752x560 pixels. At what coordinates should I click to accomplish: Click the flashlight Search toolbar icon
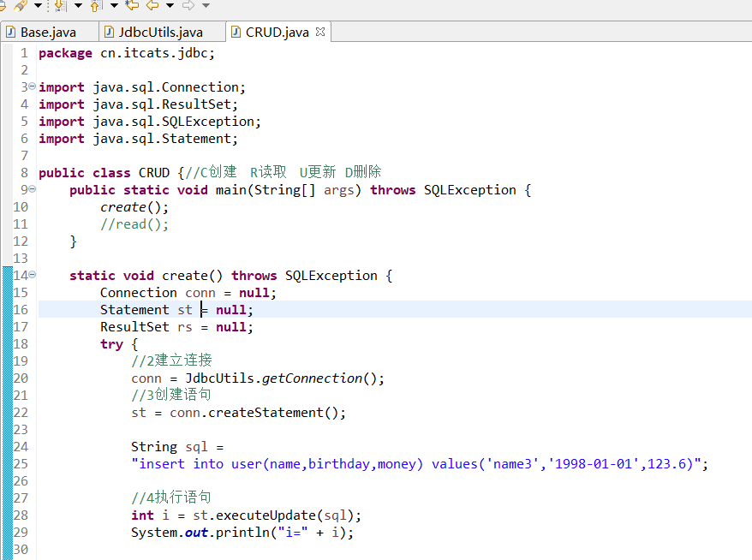pos(21,5)
